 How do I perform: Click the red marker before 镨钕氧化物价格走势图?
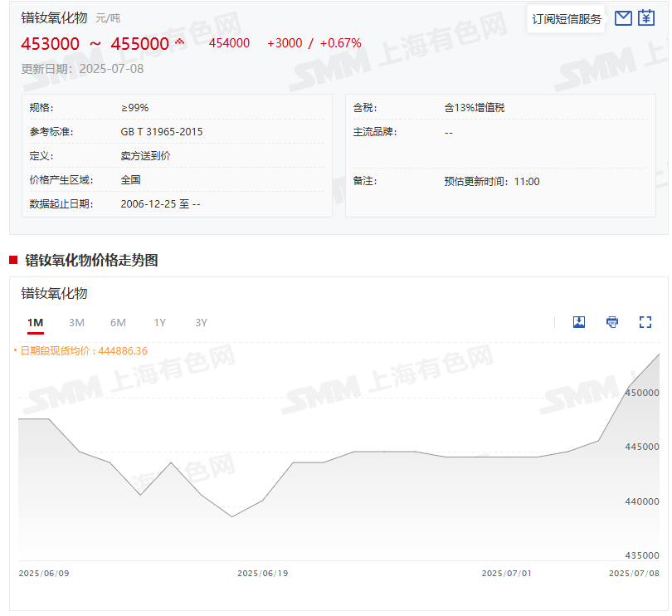(11, 260)
